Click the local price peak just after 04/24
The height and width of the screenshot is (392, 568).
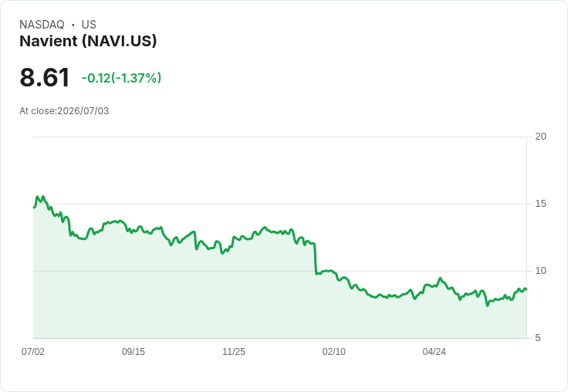point(440,279)
